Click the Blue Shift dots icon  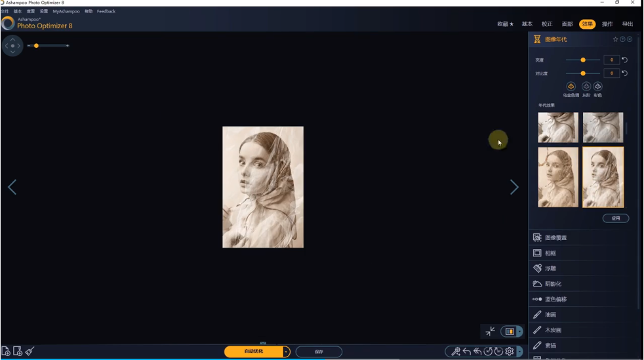click(x=537, y=299)
